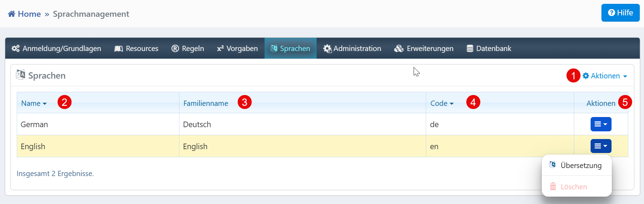Image resolution: width=644 pixels, height=204 pixels.
Task: Select the Vorgaben tab
Action: point(237,49)
